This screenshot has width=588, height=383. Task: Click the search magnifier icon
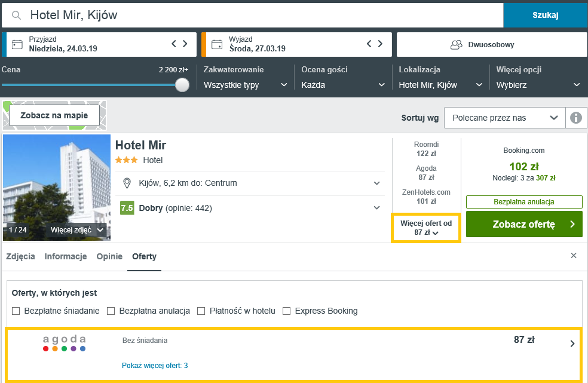[x=16, y=15]
